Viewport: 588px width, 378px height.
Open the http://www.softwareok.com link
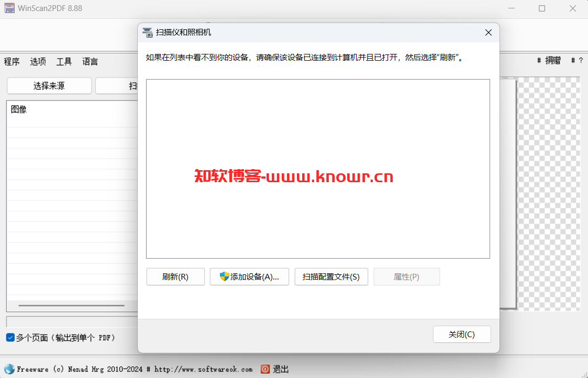[203, 370]
